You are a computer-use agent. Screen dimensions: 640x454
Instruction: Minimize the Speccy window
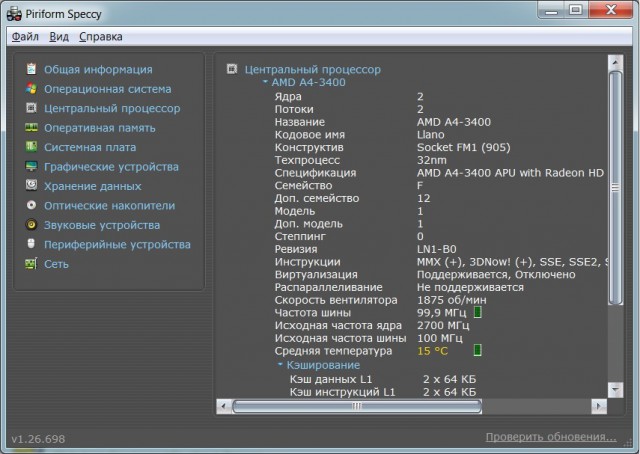pyautogui.click(x=551, y=11)
